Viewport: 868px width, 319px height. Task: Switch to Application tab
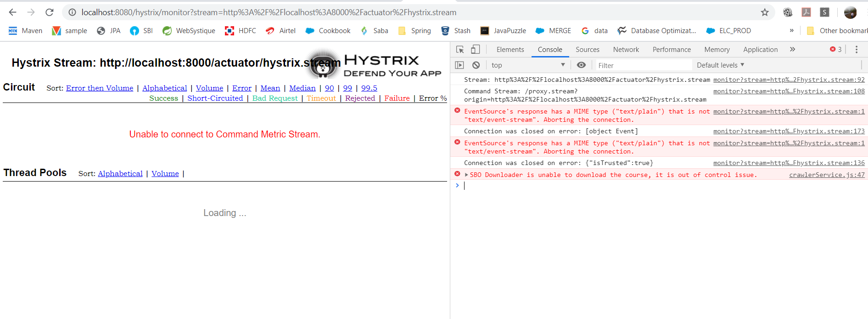761,50
